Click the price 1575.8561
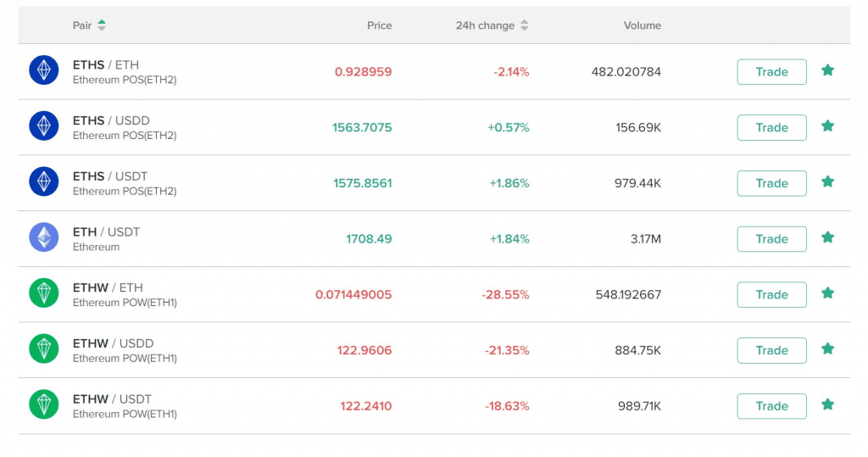Image resolution: width=868 pixels, height=457 pixels. pyautogui.click(x=363, y=183)
